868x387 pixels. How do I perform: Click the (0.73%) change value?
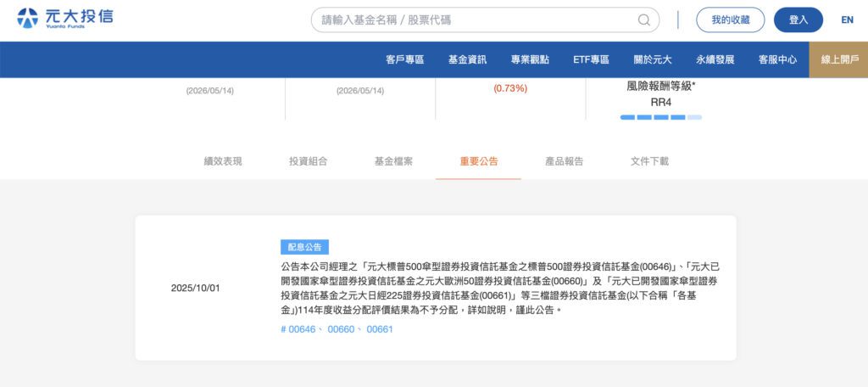510,88
